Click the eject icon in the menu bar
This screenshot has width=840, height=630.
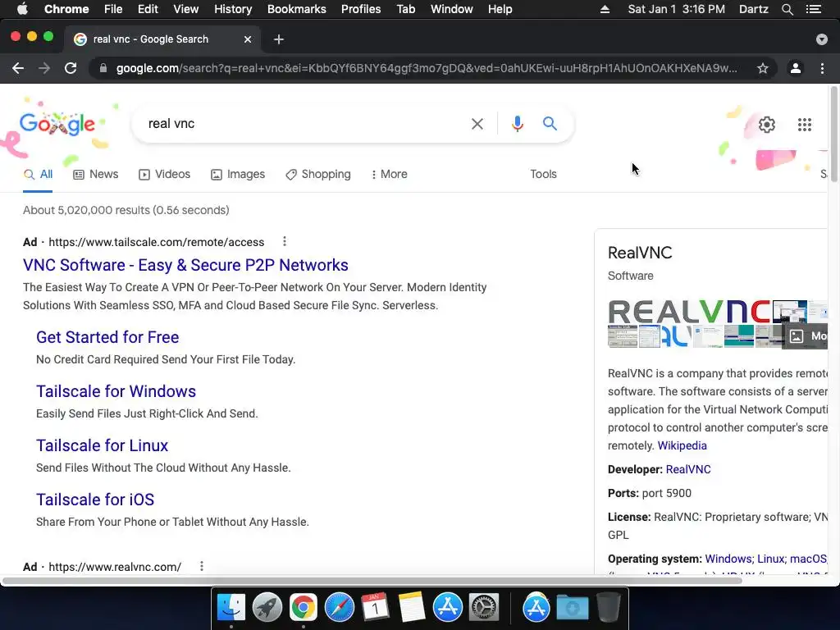[605, 9]
